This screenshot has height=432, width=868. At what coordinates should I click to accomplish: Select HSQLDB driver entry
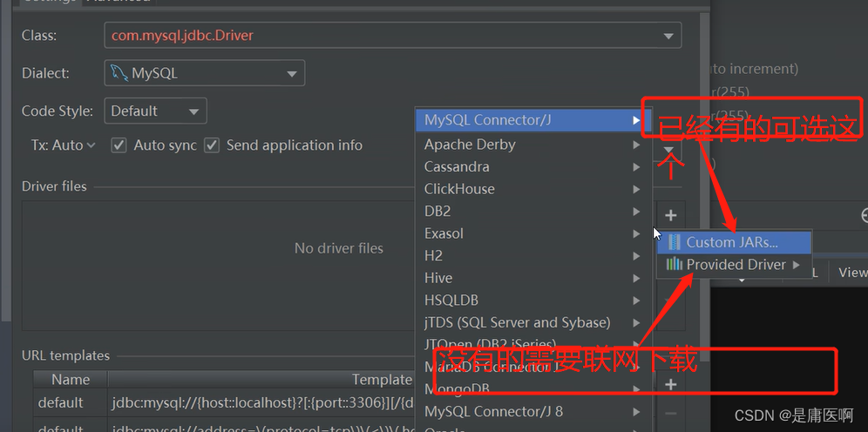pyautogui.click(x=533, y=300)
